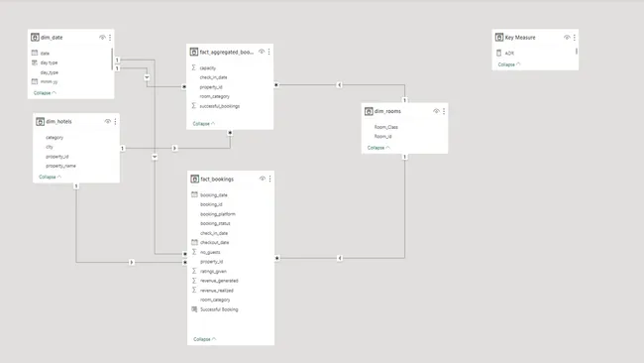
Task: Click the dim_date table header icon
Action: point(35,38)
